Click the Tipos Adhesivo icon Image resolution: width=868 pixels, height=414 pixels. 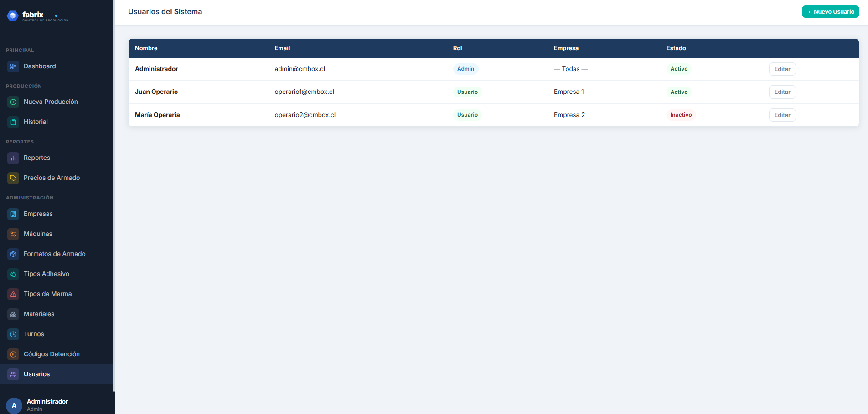(13, 274)
